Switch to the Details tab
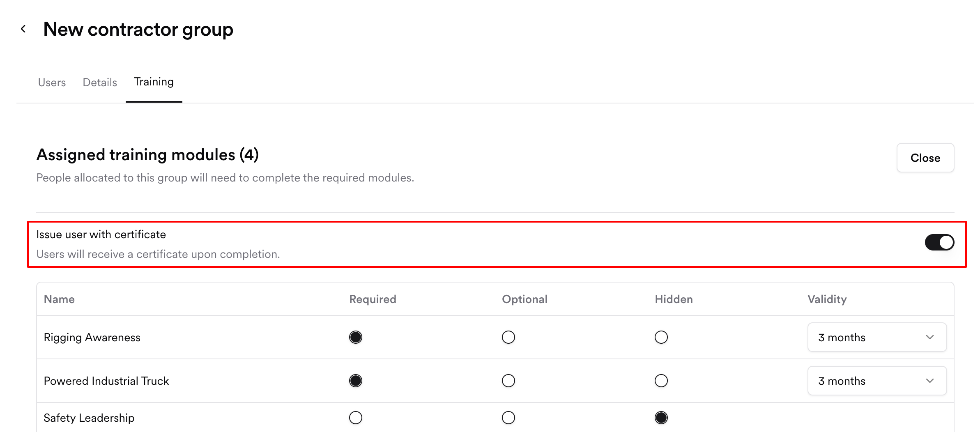Image resolution: width=980 pixels, height=432 pixels. [x=100, y=83]
